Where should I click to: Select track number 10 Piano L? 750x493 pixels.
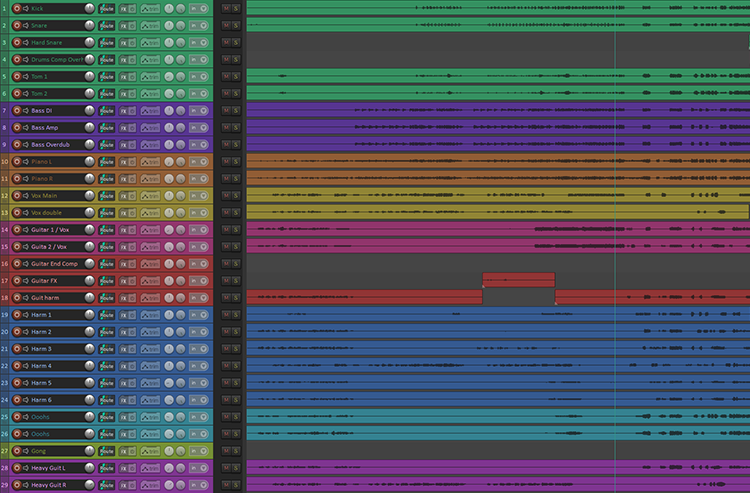click(x=4, y=162)
